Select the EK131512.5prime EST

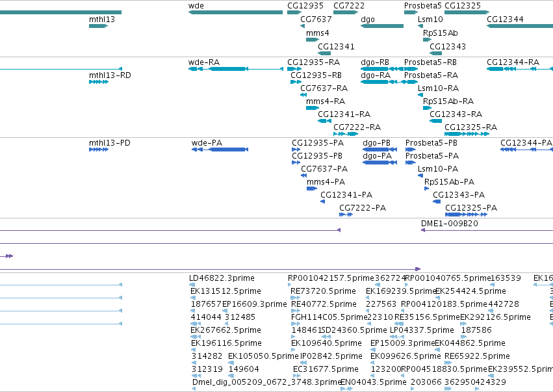pos(192,298)
